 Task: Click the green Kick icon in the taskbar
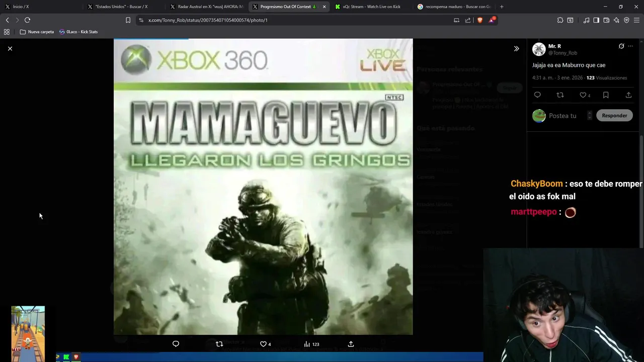[66, 357]
